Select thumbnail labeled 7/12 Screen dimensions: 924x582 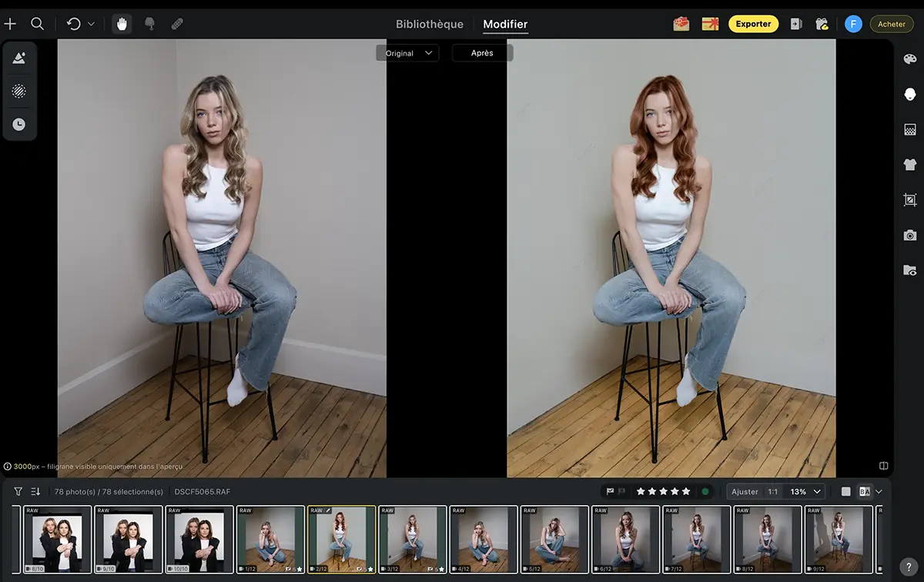[x=696, y=540]
